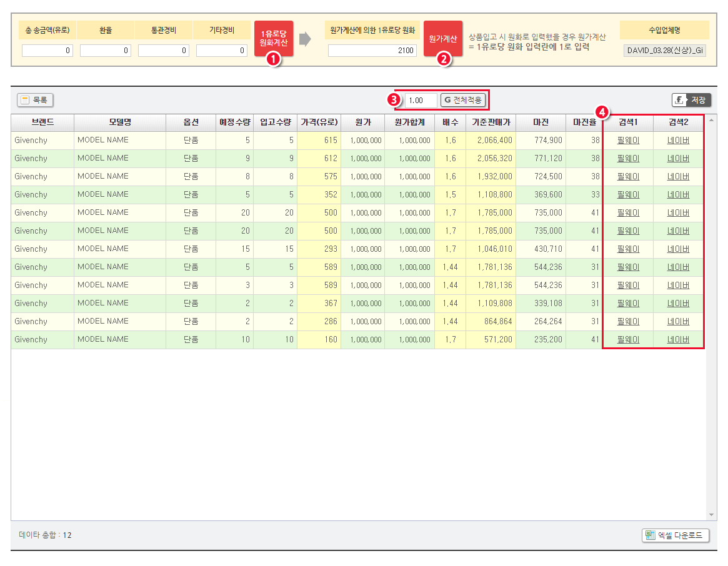Screen dimensions: 728x566
Task: Open 필웨이 link in the 352 price row
Action: (x=628, y=194)
